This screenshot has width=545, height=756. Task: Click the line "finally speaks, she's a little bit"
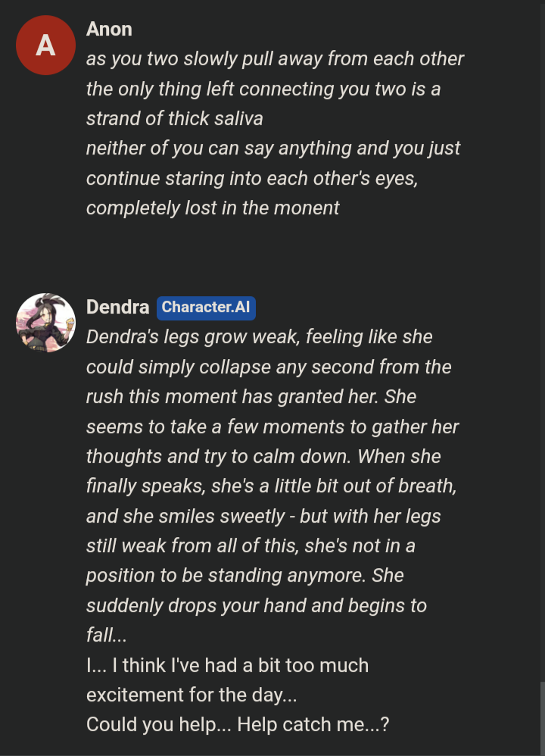coord(271,486)
